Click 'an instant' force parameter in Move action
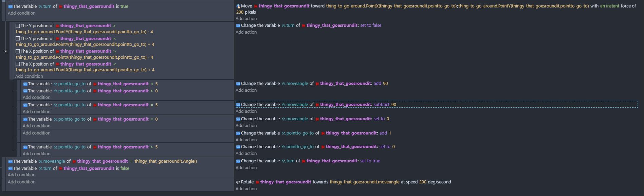 click(x=610, y=6)
